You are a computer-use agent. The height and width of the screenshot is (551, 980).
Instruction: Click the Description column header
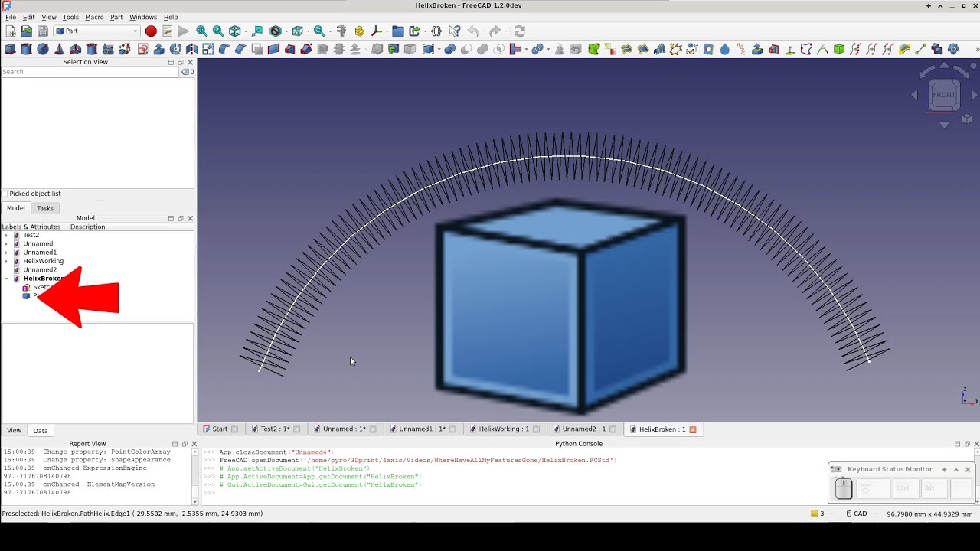coord(87,227)
